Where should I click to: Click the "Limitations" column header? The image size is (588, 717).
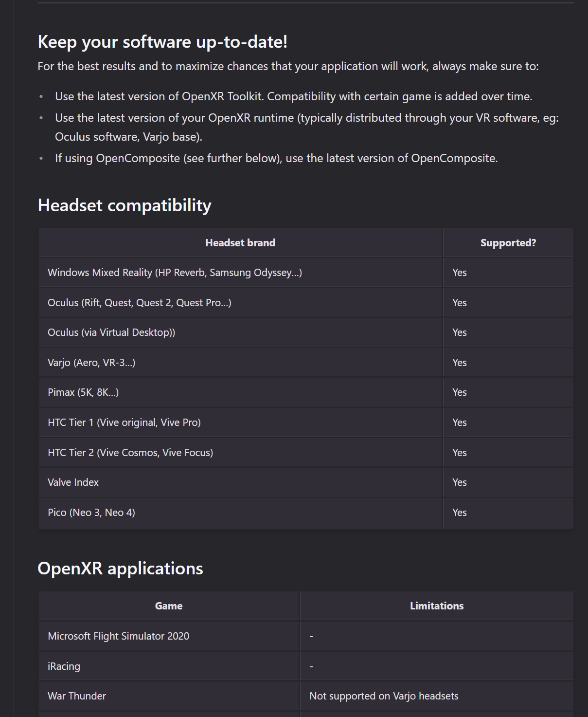436,606
